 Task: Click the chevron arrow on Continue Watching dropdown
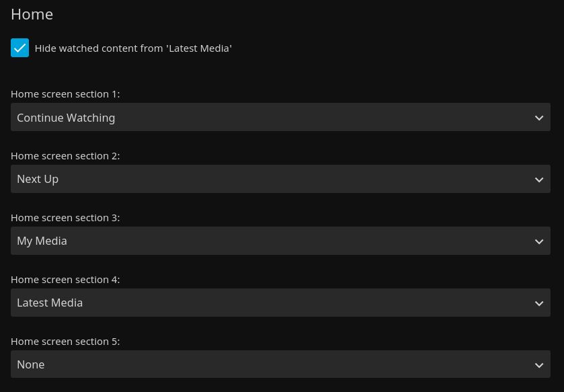538,118
